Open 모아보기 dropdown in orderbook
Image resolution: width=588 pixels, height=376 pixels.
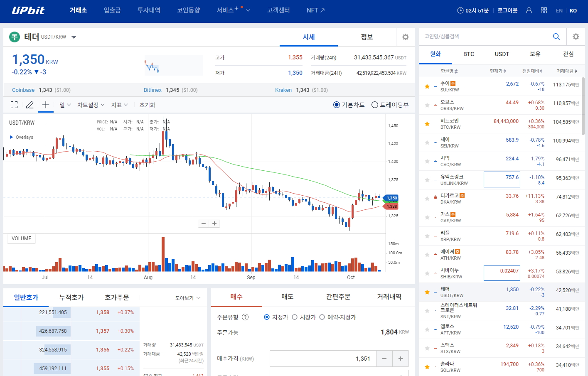pos(188,298)
